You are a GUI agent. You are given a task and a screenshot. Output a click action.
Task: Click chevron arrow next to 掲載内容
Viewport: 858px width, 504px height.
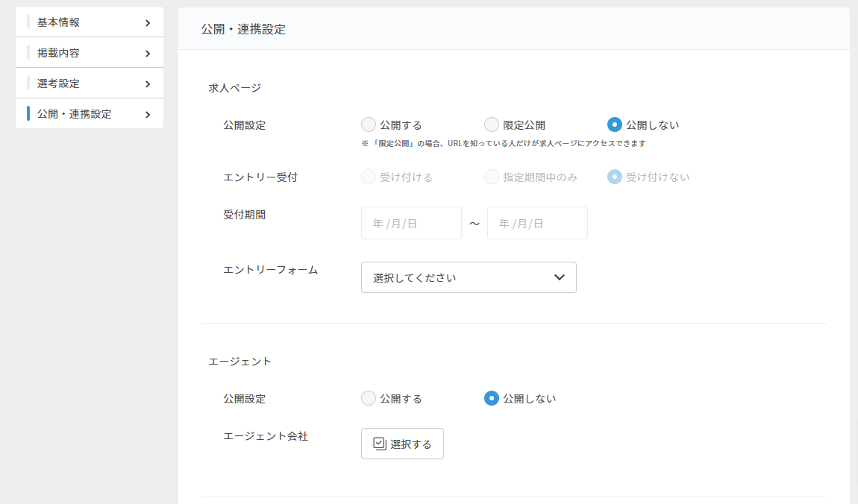click(x=148, y=53)
